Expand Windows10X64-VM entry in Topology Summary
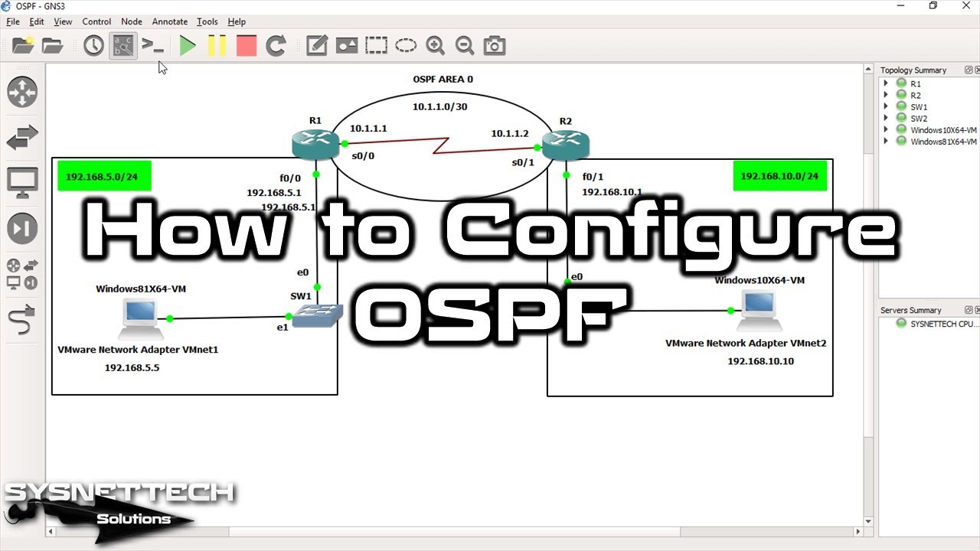The height and width of the screenshot is (551, 980). tap(886, 130)
